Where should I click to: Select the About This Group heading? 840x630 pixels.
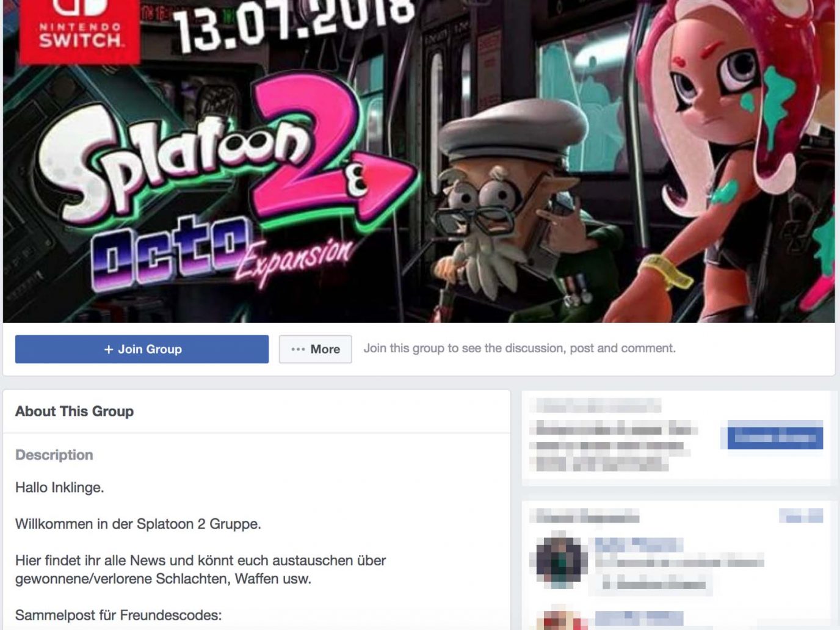pyautogui.click(x=74, y=411)
